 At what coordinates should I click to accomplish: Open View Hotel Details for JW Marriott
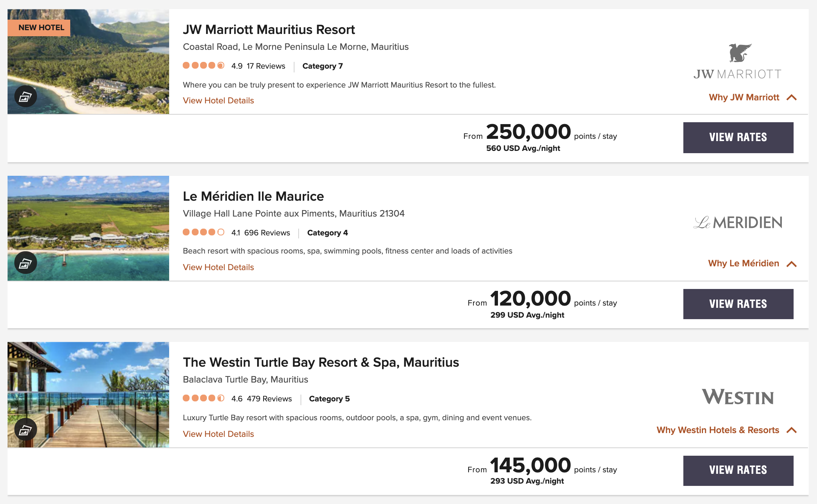pyautogui.click(x=218, y=101)
